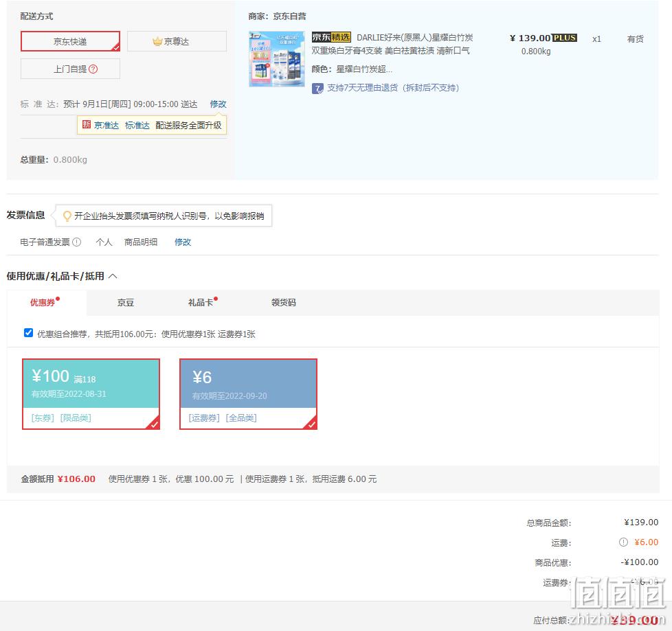The width and height of the screenshot is (672, 631).
Task: Choose 京尊达 premium delivery option
Action: pyautogui.click(x=177, y=41)
